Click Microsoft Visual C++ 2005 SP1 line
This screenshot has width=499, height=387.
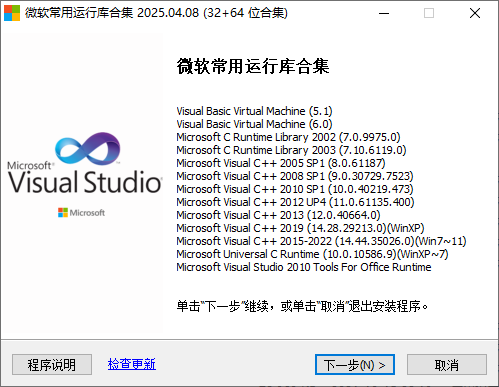coord(281,163)
